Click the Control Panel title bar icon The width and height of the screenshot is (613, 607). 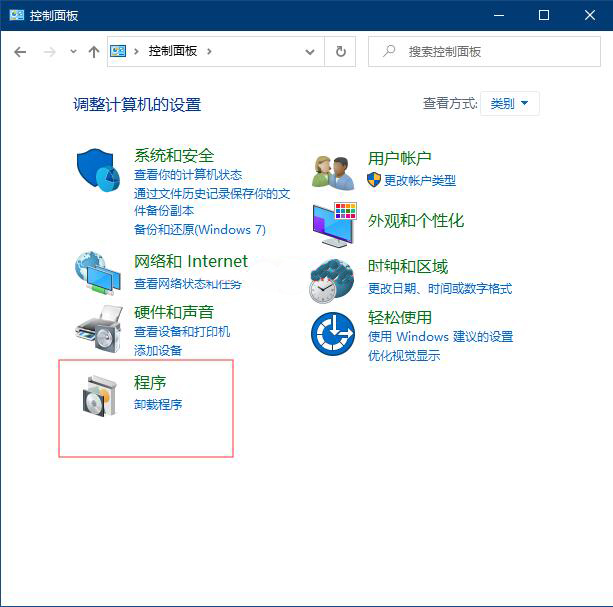click(17, 15)
